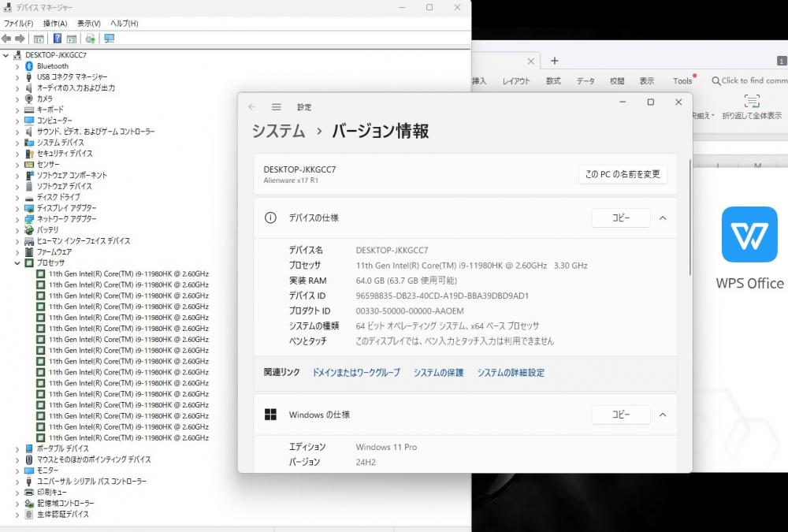Click the バッテリ battery icon
This screenshot has height=532, width=788.
pos(29,230)
